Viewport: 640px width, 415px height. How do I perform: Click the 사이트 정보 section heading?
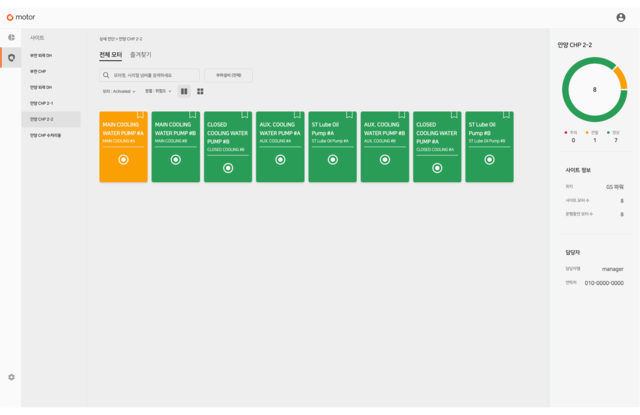[578, 170]
